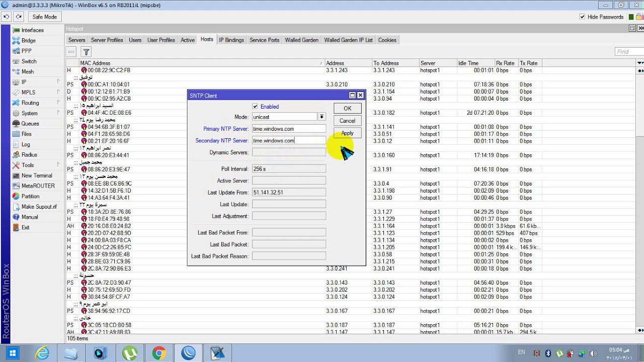
Task: Sort the table by Idle Time column header
Action: click(x=475, y=63)
